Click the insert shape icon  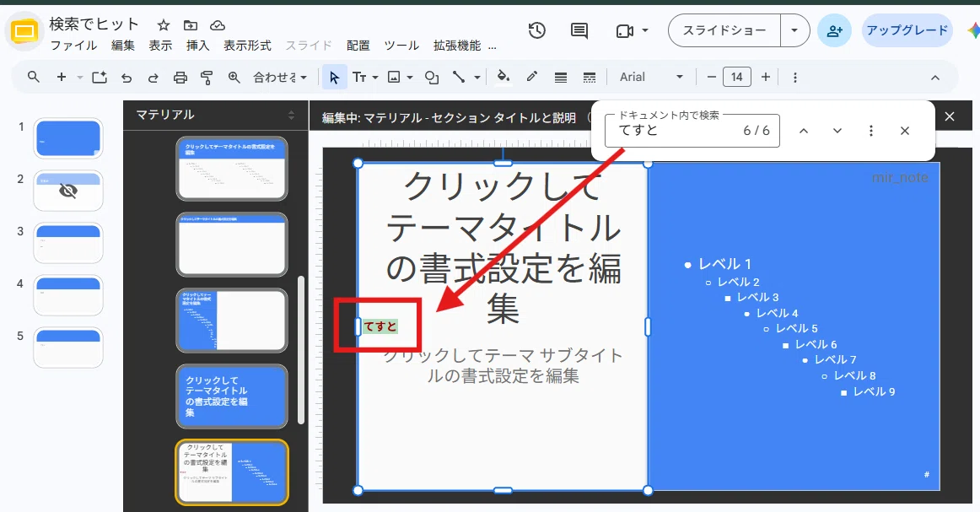pos(431,77)
